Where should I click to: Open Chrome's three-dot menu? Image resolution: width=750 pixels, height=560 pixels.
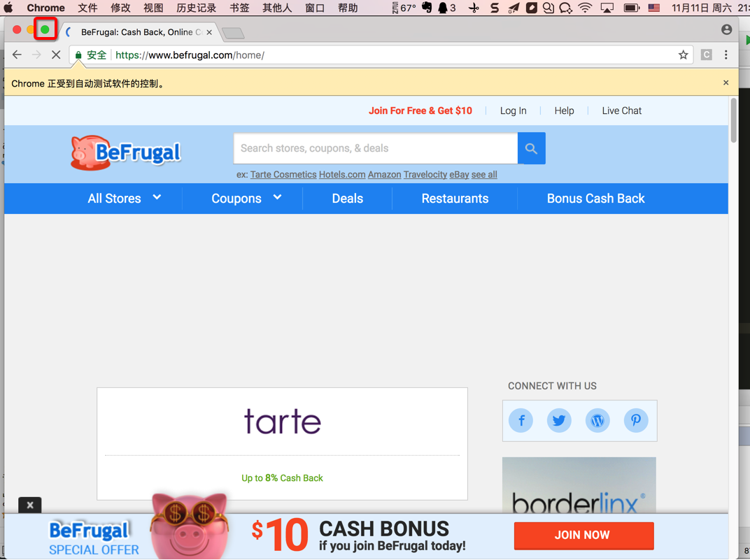(726, 55)
